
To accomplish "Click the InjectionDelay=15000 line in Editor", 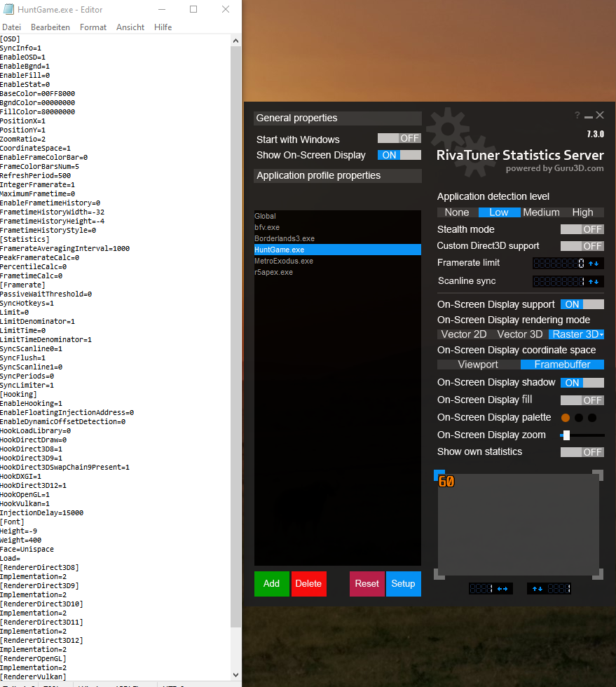I will coord(41,513).
